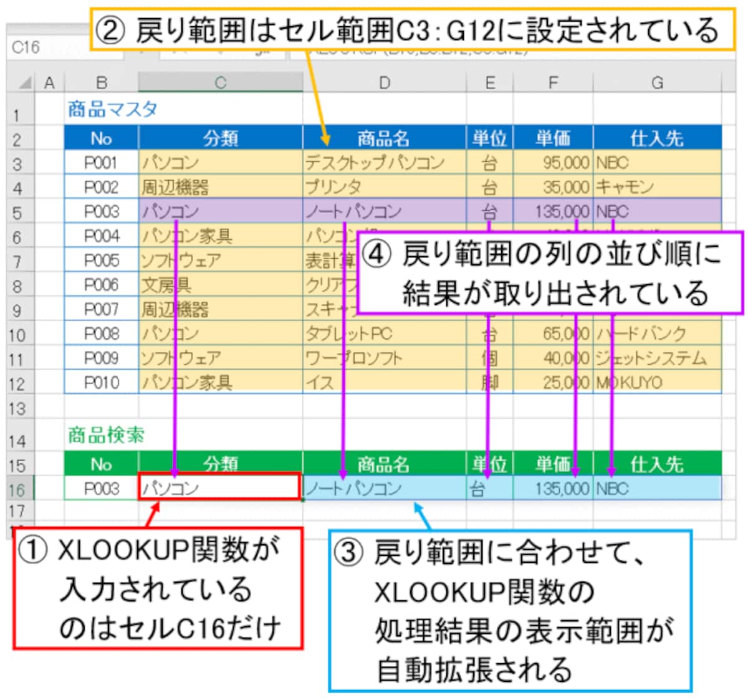Select column C header
The width and height of the screenshot is (748, 700).
pyautogui.click(x=221, y=82)
